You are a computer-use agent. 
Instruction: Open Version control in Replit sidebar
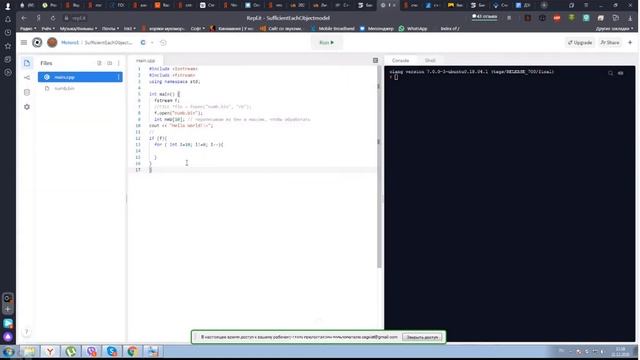click(27, 78)
